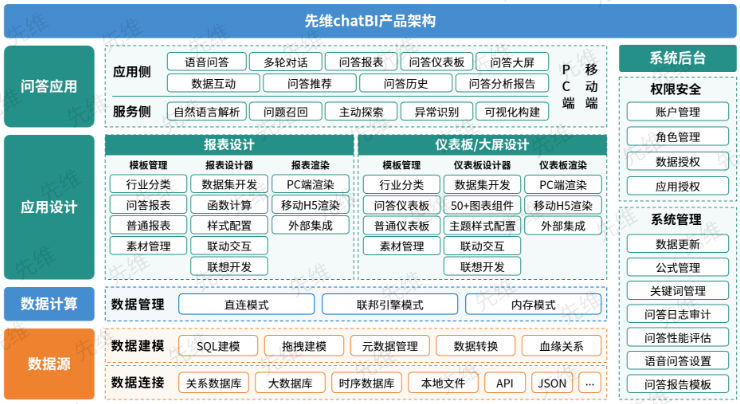Click the 问答历史 box
This screenshot has height=404, width=740.
point(406,84)
